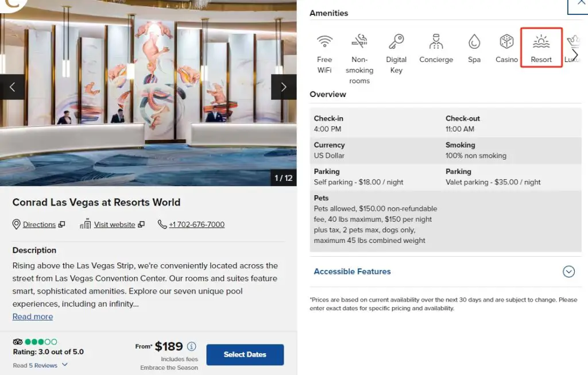Click the Casino amenity icon
Viewport: 588px width, 375px height.
(x=506, y=41)
